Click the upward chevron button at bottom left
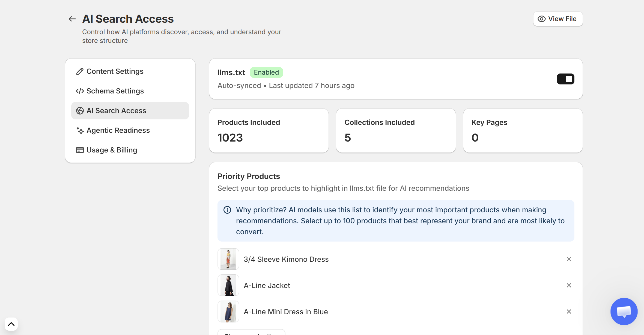Screen dimensions: 644x335 click(x=11, y=324)
